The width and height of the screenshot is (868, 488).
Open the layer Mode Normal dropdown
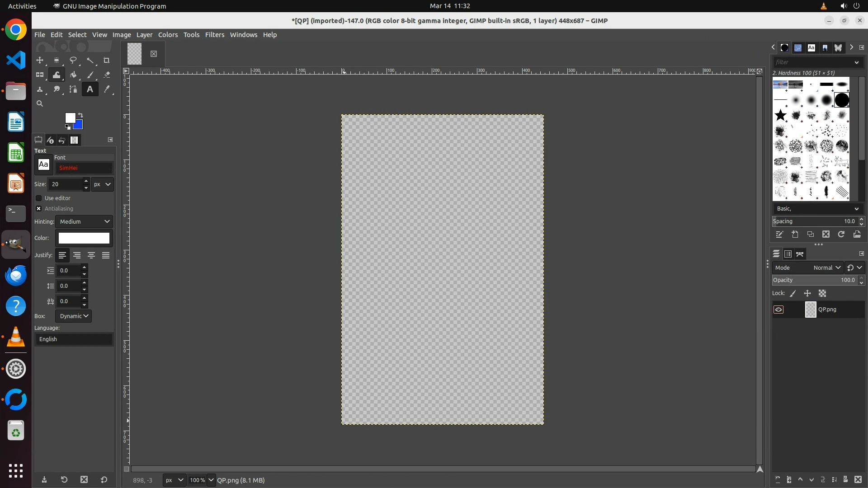[x=826, y=267]
